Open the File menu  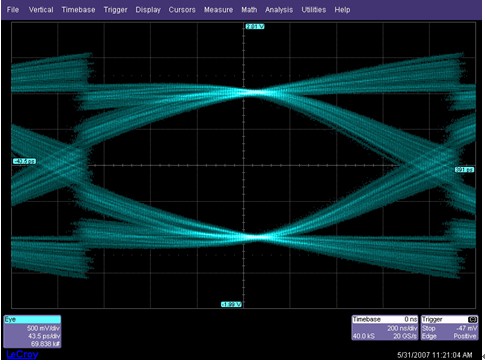pos(13,10)
